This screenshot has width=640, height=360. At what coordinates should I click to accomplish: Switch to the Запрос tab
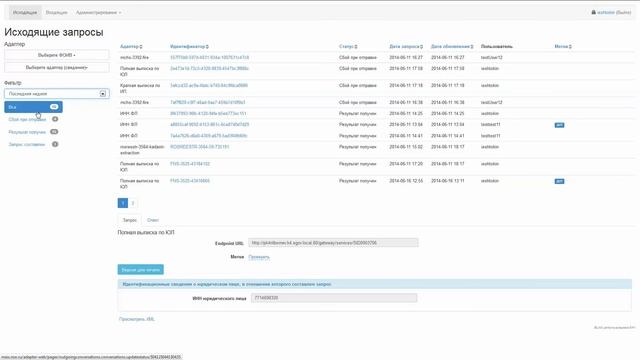(x=130, y=220)
